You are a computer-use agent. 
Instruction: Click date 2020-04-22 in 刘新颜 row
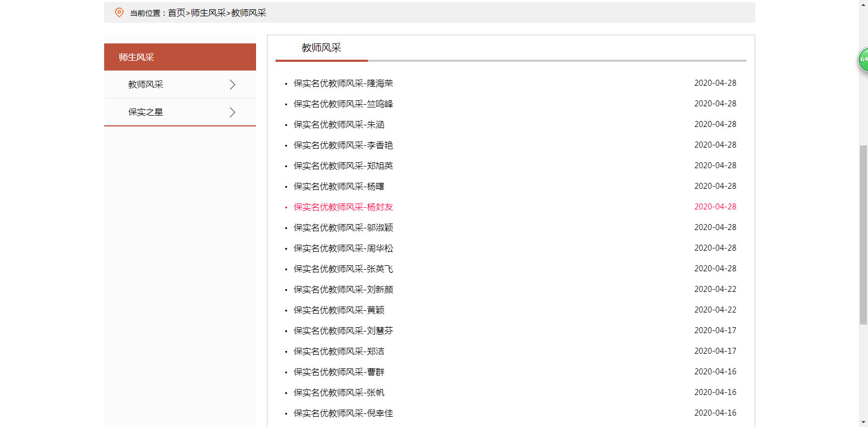[716, 289]
